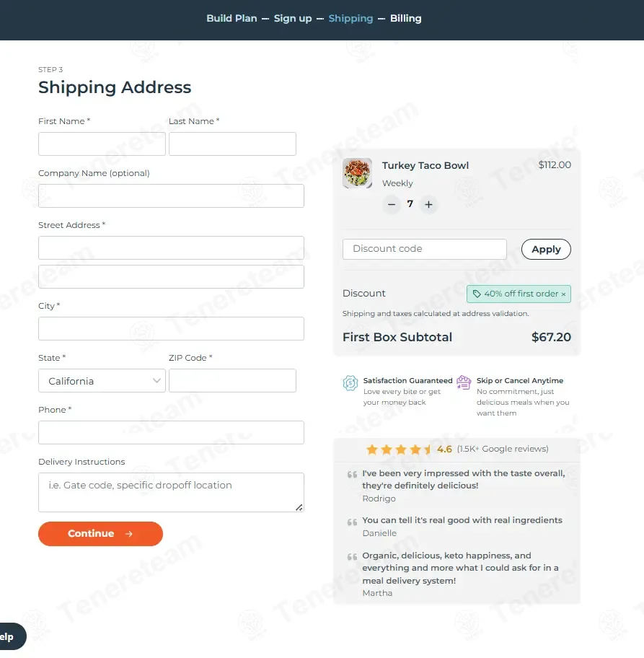644x658 pixels.
Task: Focus the Discount code field
Action: tap(424, 249)
